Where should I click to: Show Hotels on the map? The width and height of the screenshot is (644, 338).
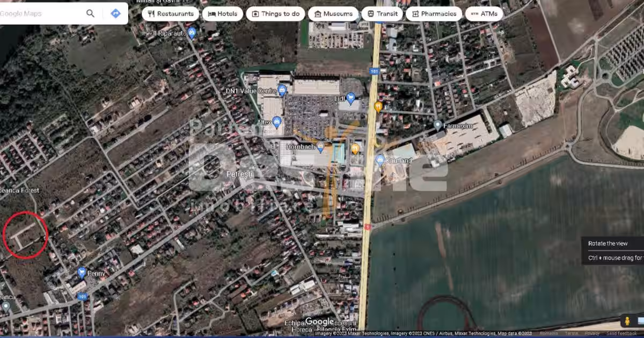pos(222,14)
